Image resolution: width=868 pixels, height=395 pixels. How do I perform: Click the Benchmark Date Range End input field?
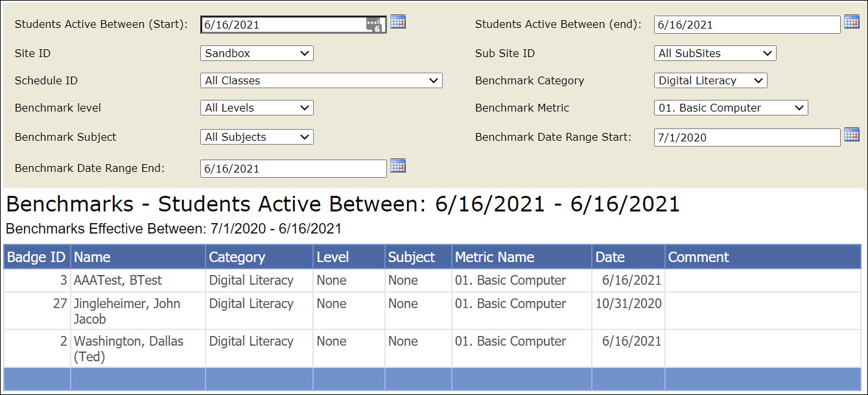tap(293, 167)
